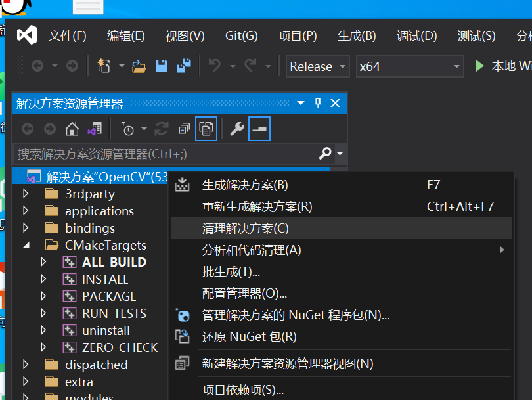532x400 pixels.
Task: Open the 文件(F) menu
Action: pyautogui.click(x=67, y=35)
